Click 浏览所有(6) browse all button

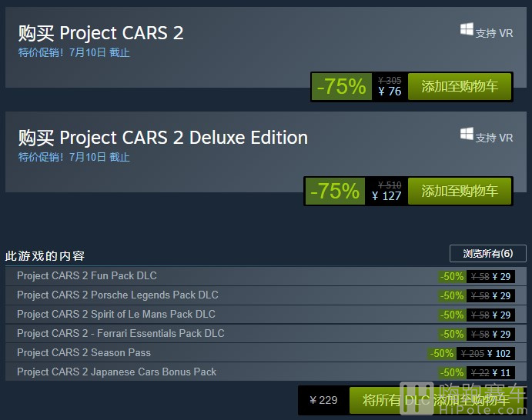click(488, 254)
